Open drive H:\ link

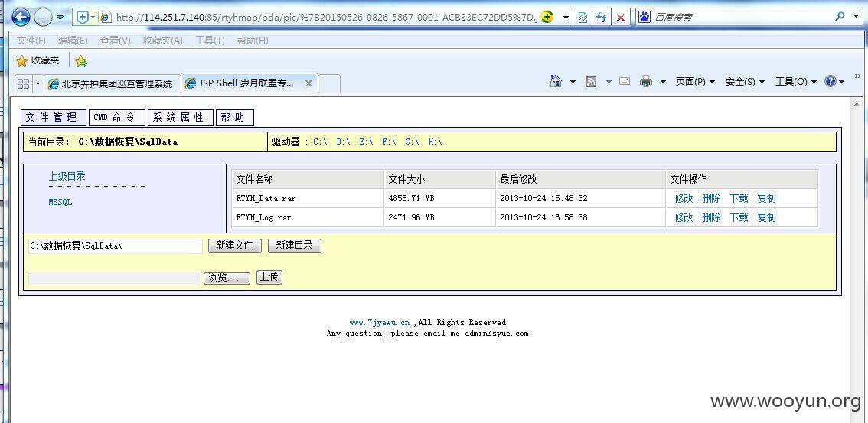tap(435, 142)
